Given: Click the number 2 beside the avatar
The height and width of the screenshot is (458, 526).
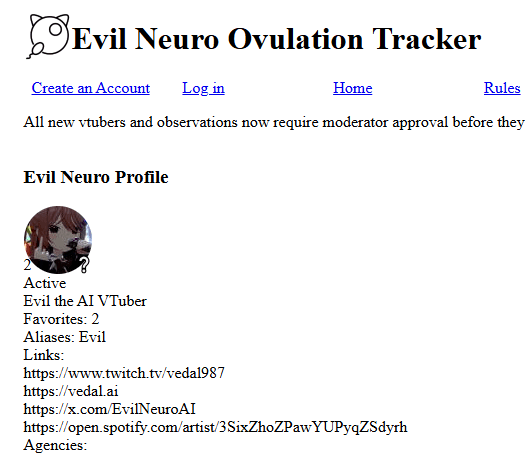Looking at the screenshot, I should click(27, 265).
